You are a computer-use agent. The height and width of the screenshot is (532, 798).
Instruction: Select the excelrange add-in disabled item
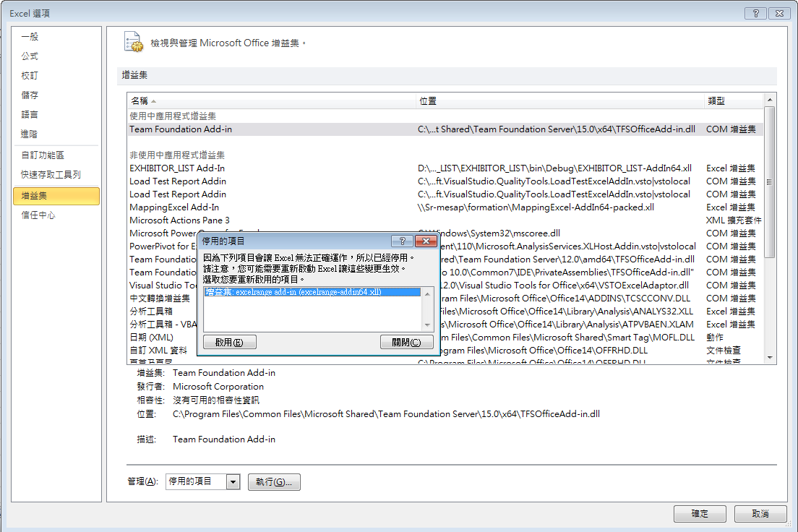tap(293, 292)
